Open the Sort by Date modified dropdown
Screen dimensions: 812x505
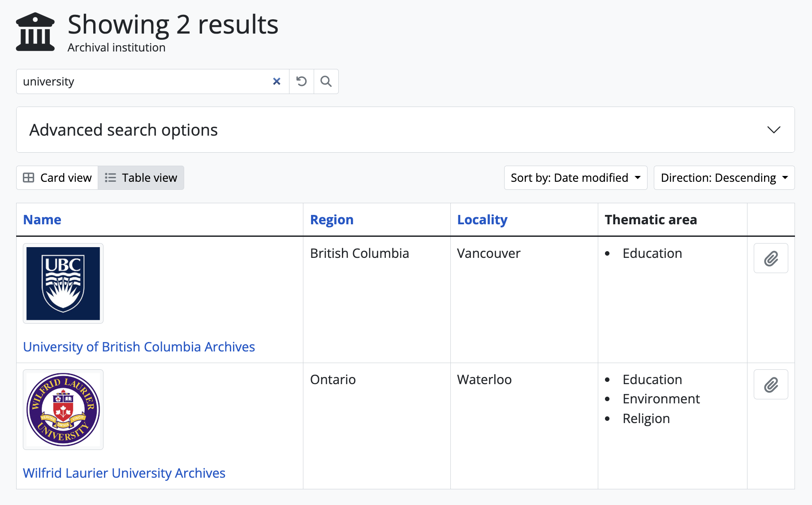(x=575, y=178)
